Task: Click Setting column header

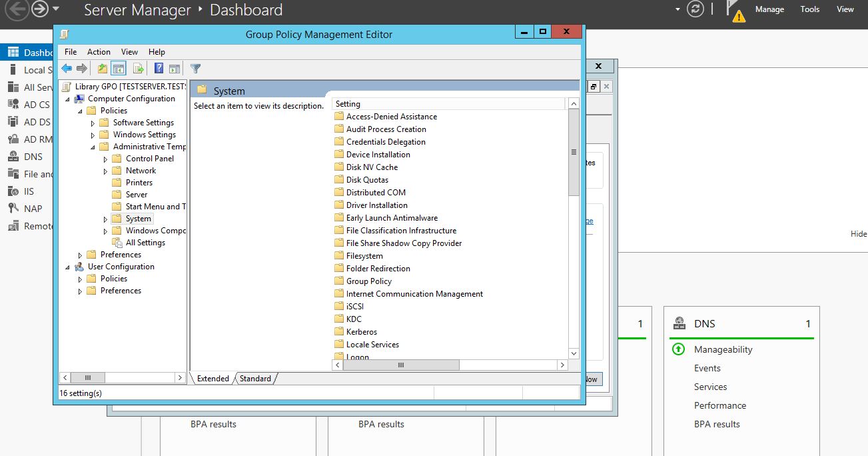Action: click(x=448, y=104)
